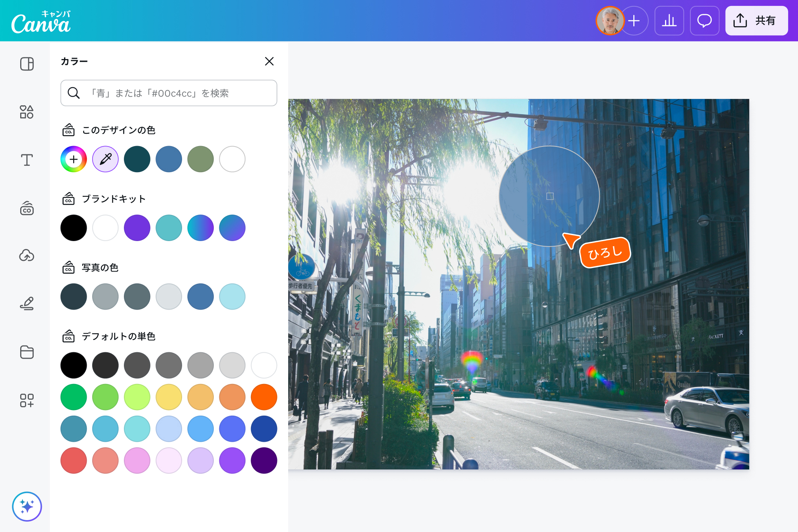Apply the black swatch under デフォルトの単色
This screenshot has width=798, height=532.
click(74, 365)
